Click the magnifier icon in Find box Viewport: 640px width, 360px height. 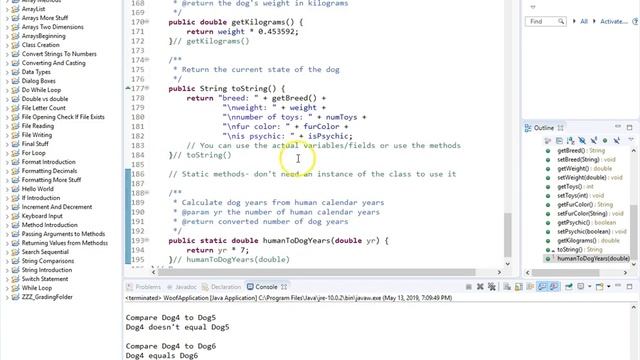561,21
